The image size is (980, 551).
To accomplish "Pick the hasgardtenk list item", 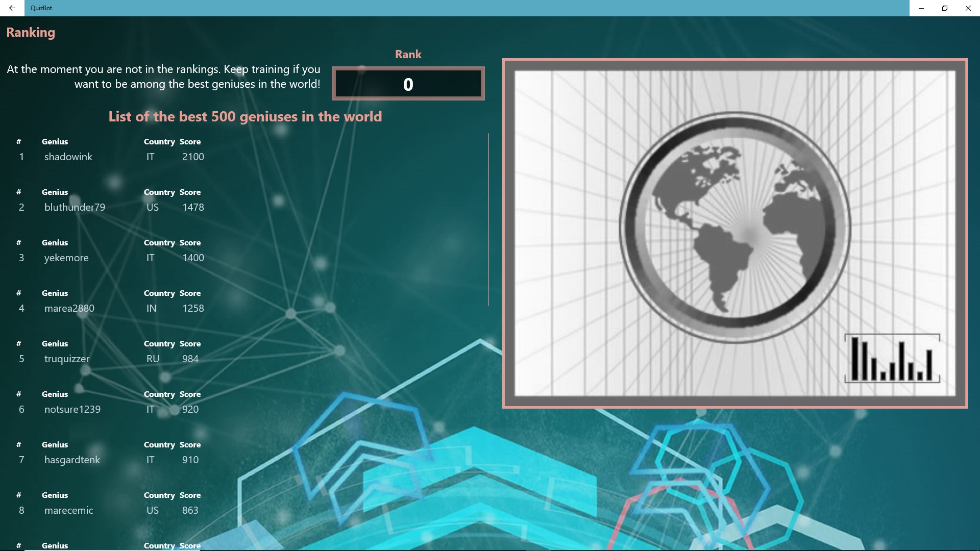I will pyautogui.click(x=72, y=460).
